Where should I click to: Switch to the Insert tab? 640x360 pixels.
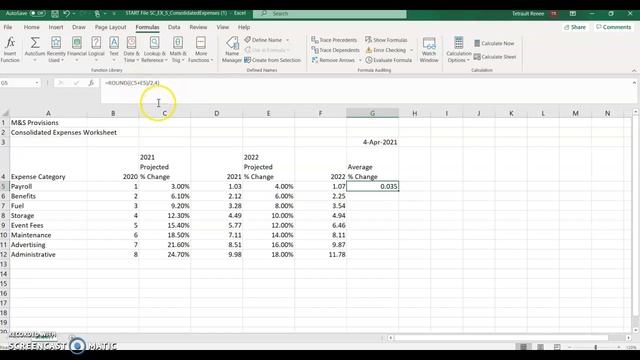[56, 27]
